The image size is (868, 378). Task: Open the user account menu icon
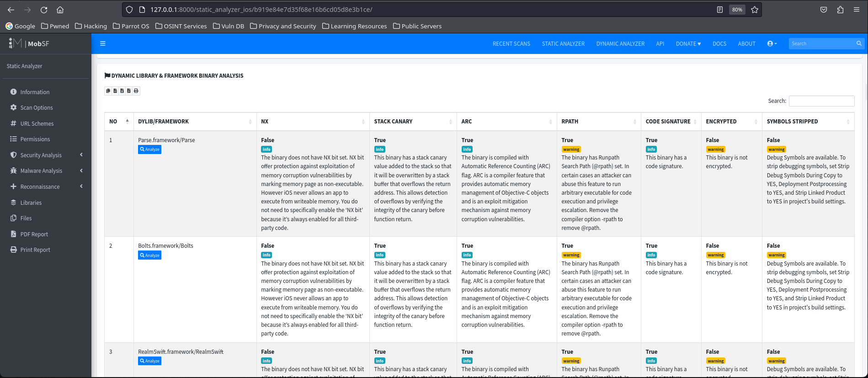[772, 44]
